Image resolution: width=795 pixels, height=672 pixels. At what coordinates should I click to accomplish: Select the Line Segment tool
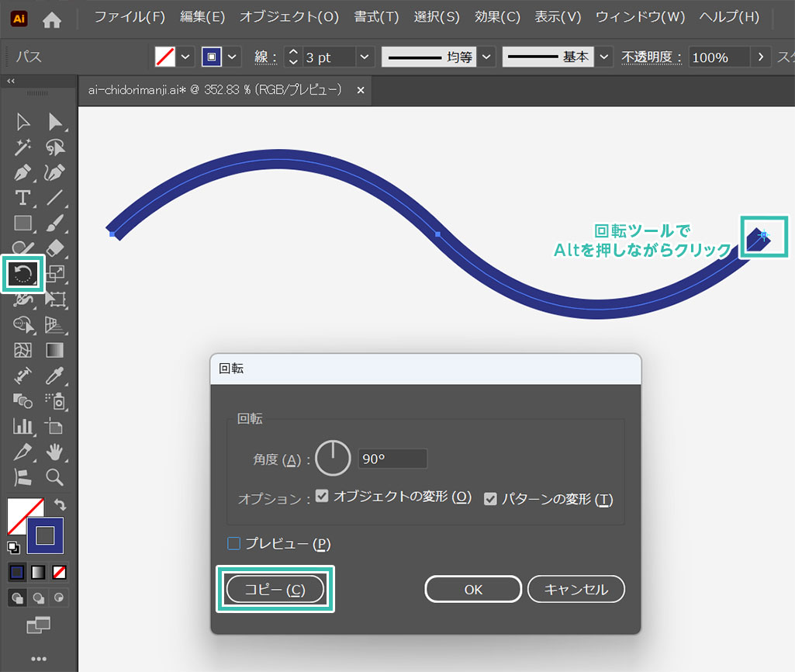pos(55,198)
